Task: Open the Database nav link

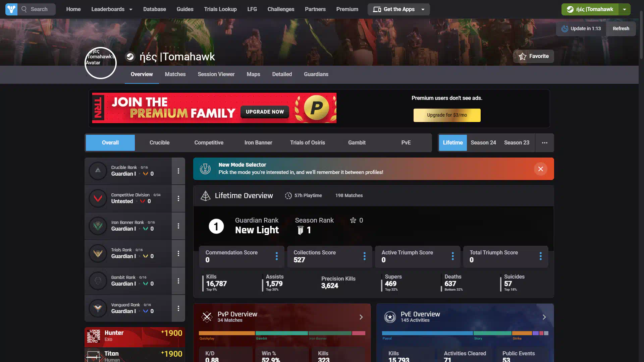Action: (x=155, y=9)
